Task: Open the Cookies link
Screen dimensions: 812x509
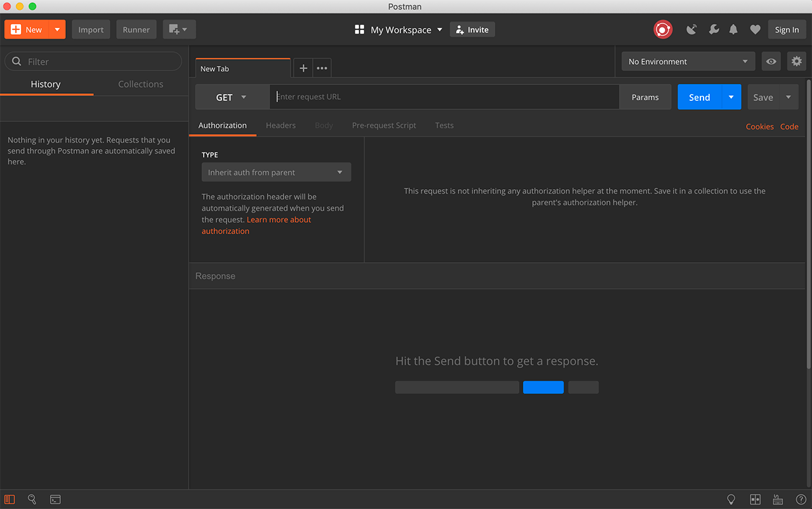Action: [759, 126]
